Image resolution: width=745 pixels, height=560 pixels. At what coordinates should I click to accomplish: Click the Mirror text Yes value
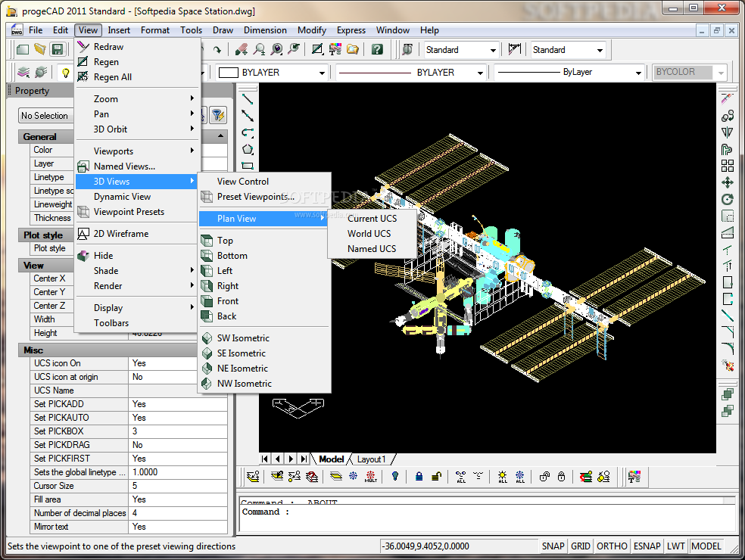coord(178,527)
